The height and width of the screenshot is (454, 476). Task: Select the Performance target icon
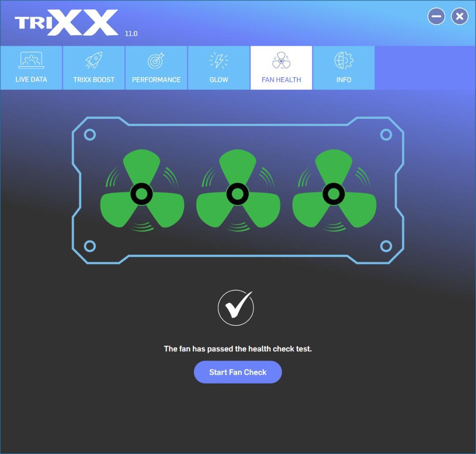(156, 60)
